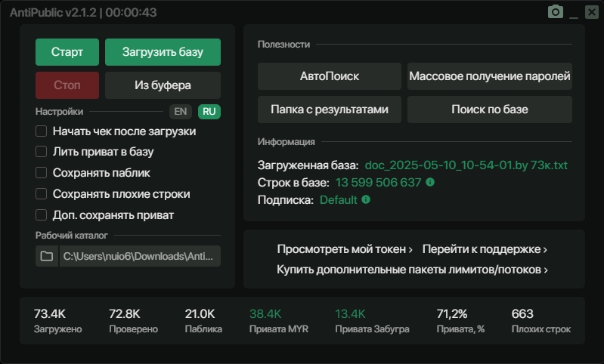
Task: Click the 73.4K Загружено statistic
Action: click(x=57, y=320)
